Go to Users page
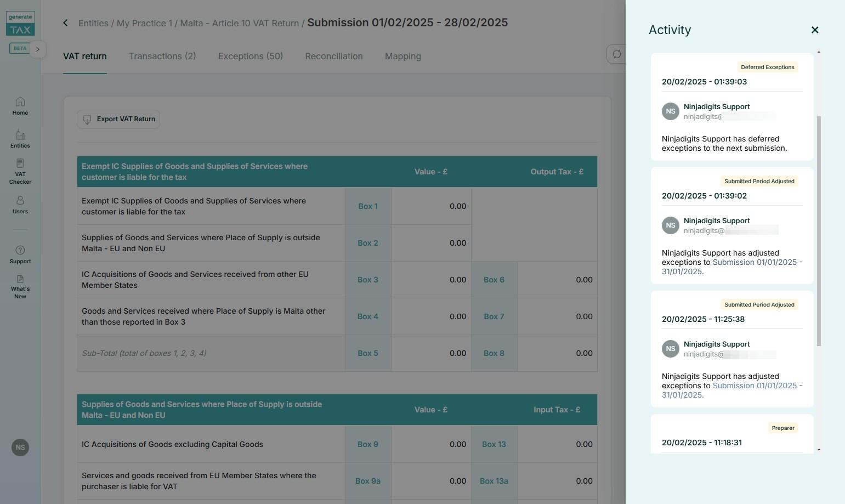 20,205
